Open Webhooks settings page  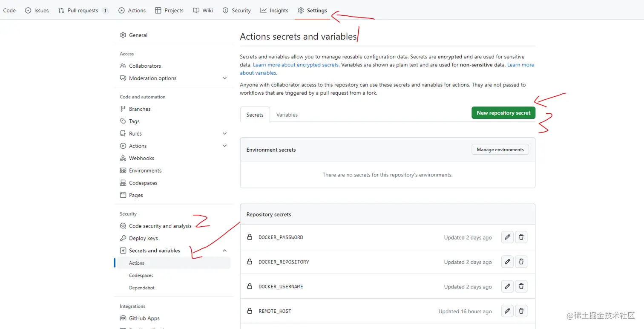[141, 159]
